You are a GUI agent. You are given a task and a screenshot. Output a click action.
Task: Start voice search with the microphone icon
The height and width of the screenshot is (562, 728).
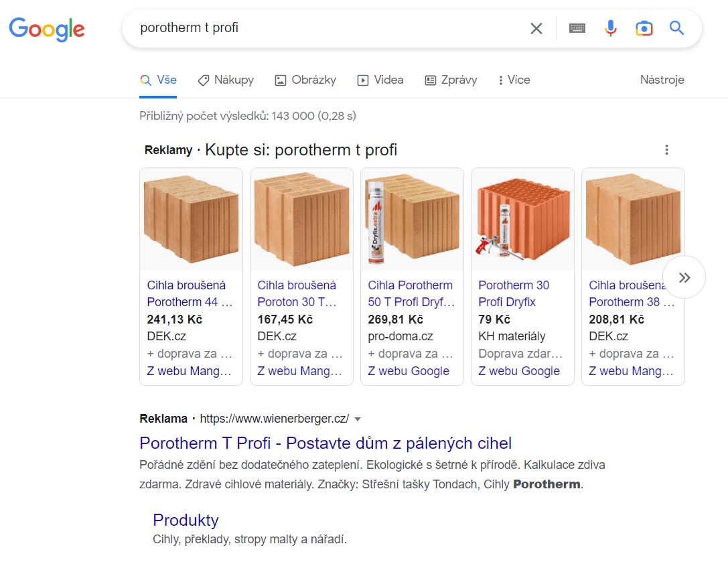click(x=611, y=28)
